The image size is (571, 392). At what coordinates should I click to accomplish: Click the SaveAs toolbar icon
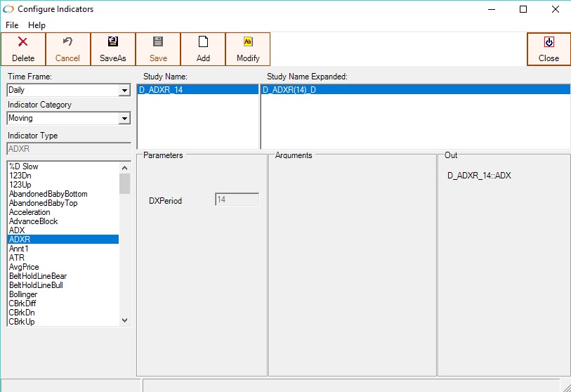(112, 42)
